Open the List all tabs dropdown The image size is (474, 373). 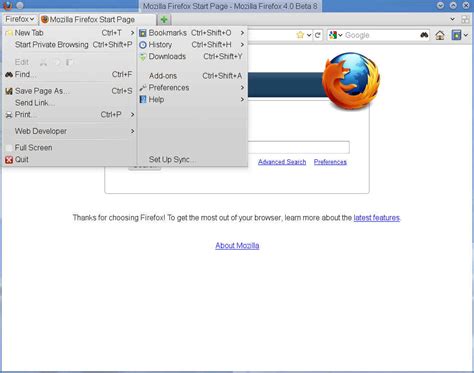452,19
